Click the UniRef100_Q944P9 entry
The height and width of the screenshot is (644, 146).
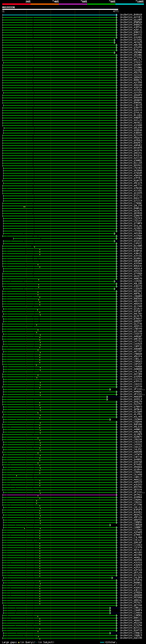pos(131,95)
